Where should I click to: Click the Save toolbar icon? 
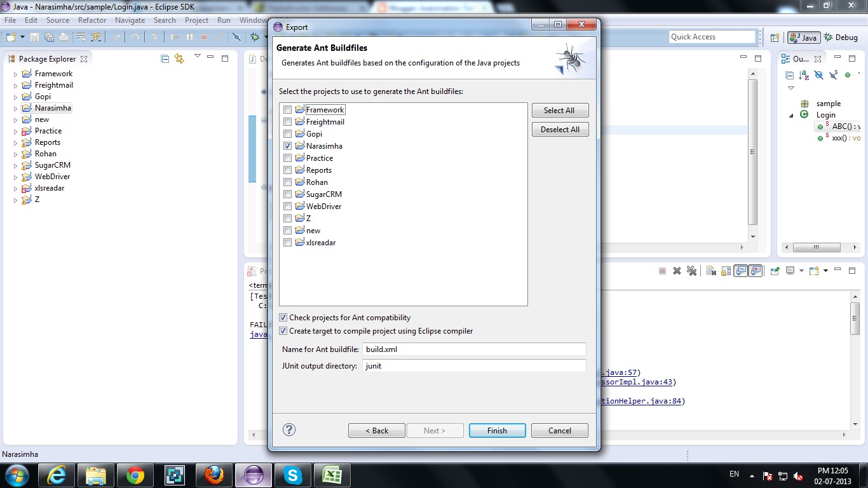point(35,37)
